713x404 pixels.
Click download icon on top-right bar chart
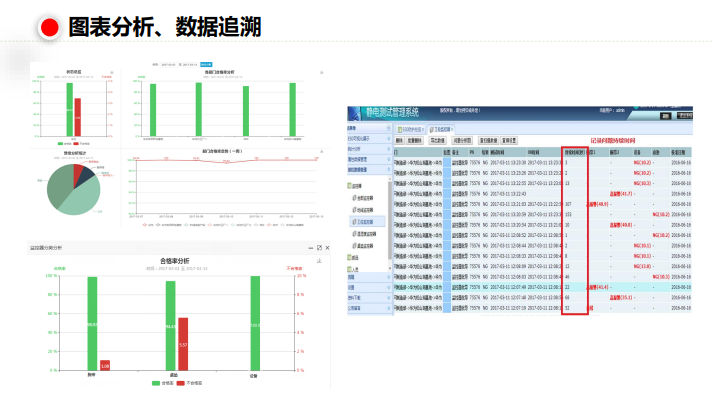[321, 73]
